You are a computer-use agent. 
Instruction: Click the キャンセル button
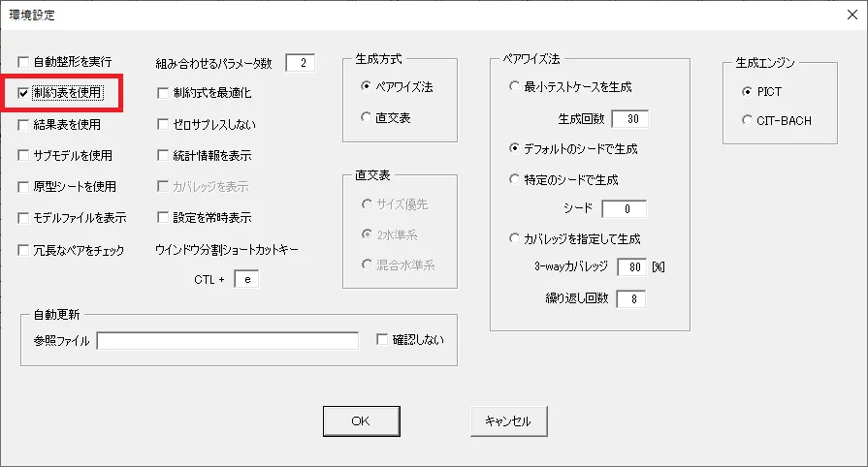pos(507,421)
